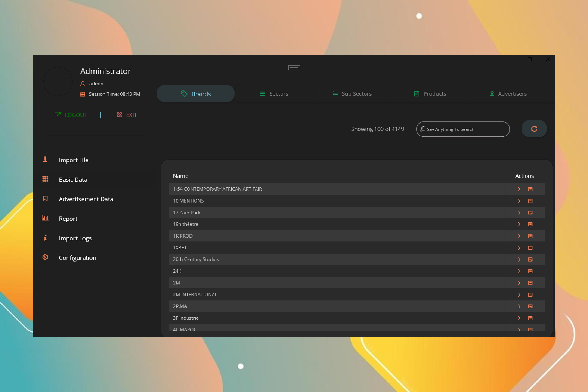Open details icon for 1K PROD

tap(530, 236)
